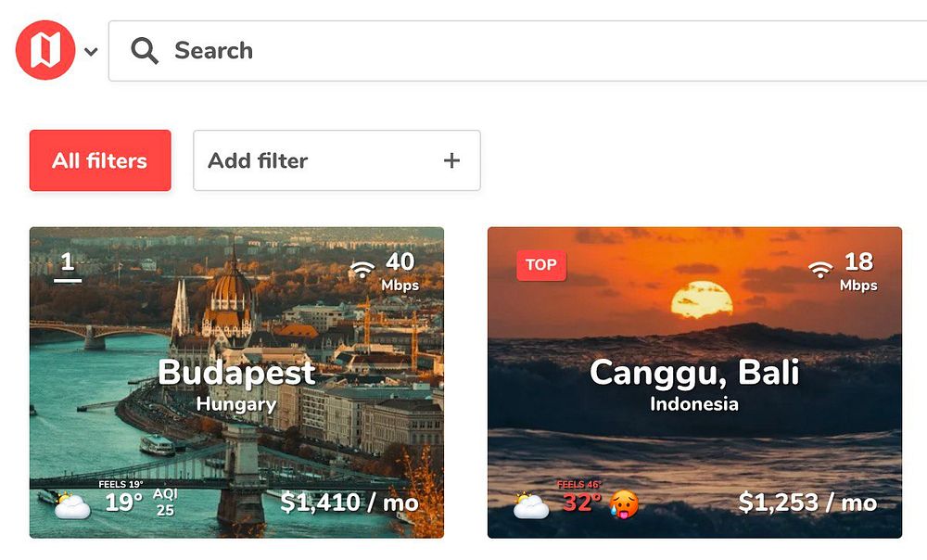Image resolution: width=927 pixels, height=560 pixels.
Task: Click the weather cloud icon on Budapest
Action: click(x=71, y=506)
